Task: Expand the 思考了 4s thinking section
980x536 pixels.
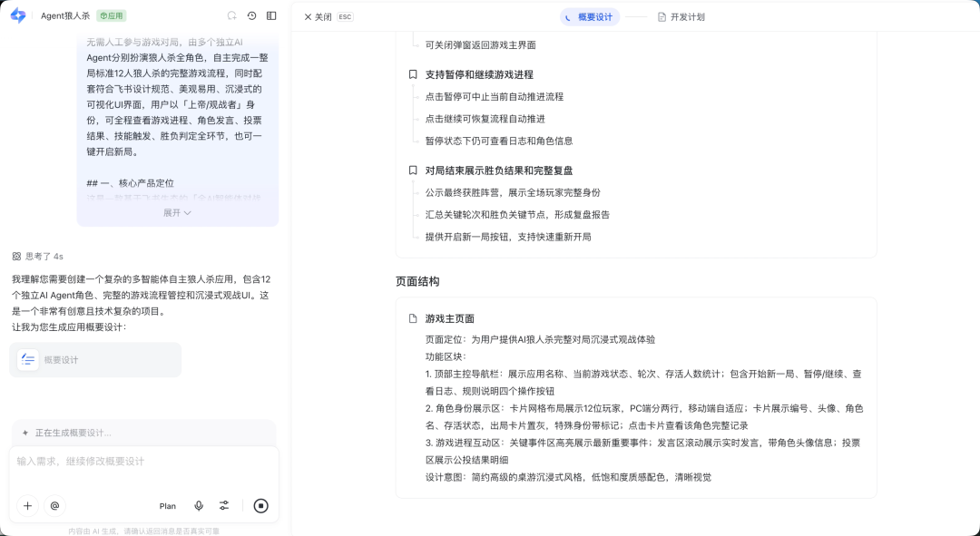Action: (38, 257)
